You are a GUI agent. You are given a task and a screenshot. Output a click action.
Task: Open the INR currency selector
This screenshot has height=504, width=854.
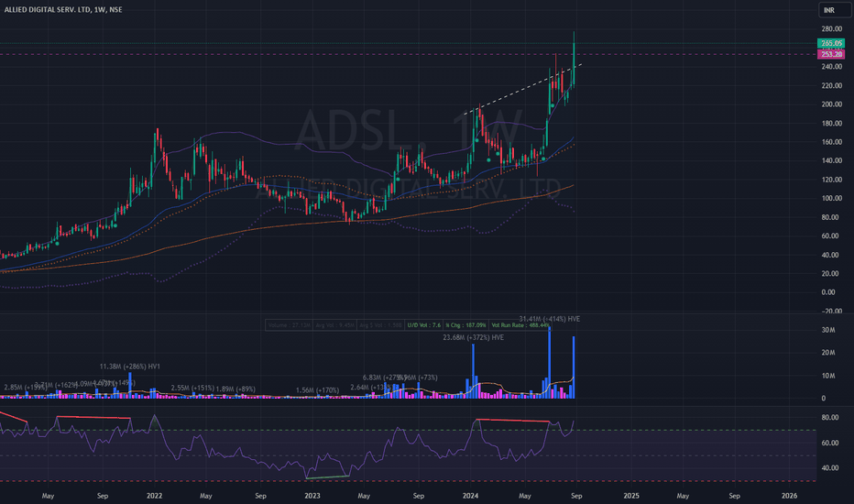(835, 10)
